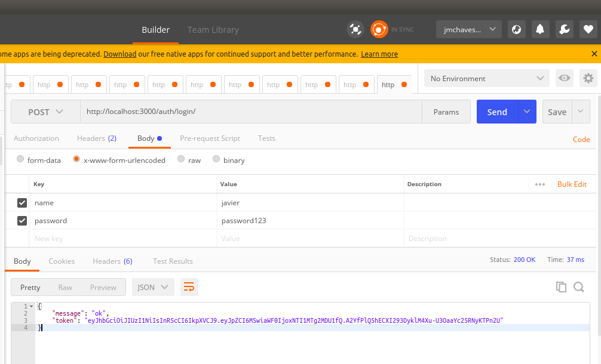
Task: Open Bulk Edit for the body parameters
Action: [572, 184]
